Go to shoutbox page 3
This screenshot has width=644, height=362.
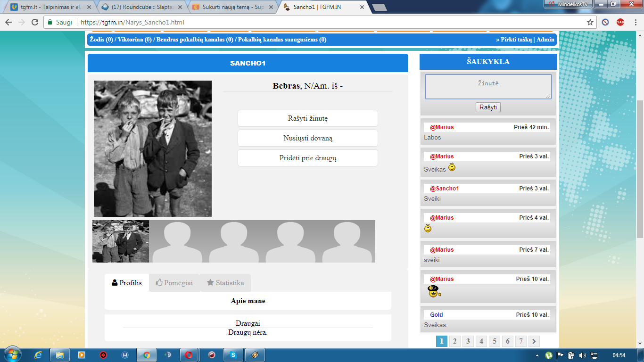(468, 341)
